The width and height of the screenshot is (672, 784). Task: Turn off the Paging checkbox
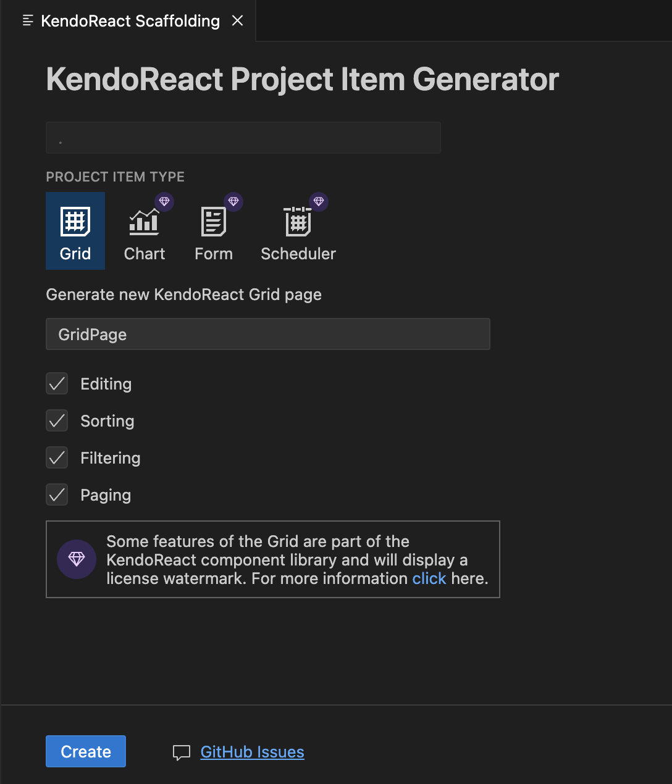[57, 495]
